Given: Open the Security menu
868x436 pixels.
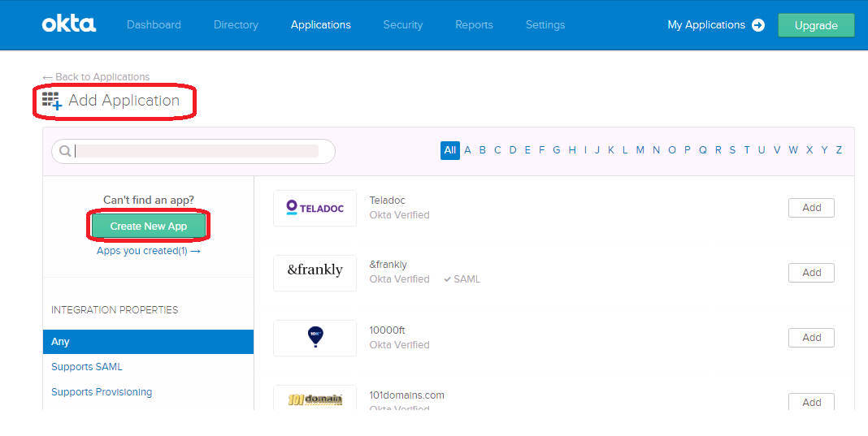Looking at the screenshot, I should [x=403, y=25].
